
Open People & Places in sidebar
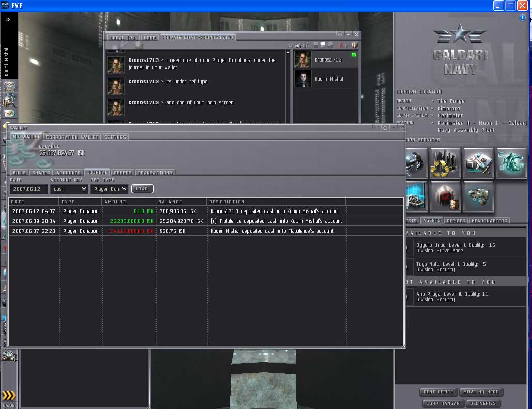point(9,99)
